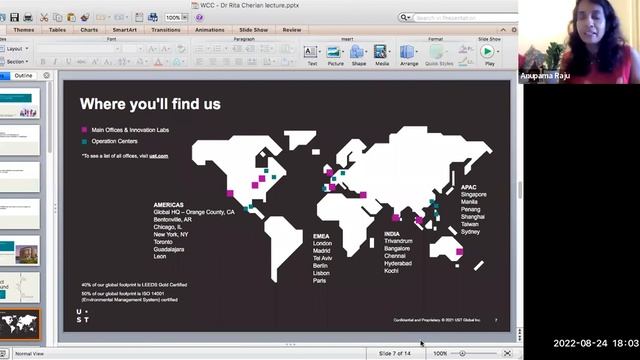Close the slide pane with X icon

(x=47, y=76)
